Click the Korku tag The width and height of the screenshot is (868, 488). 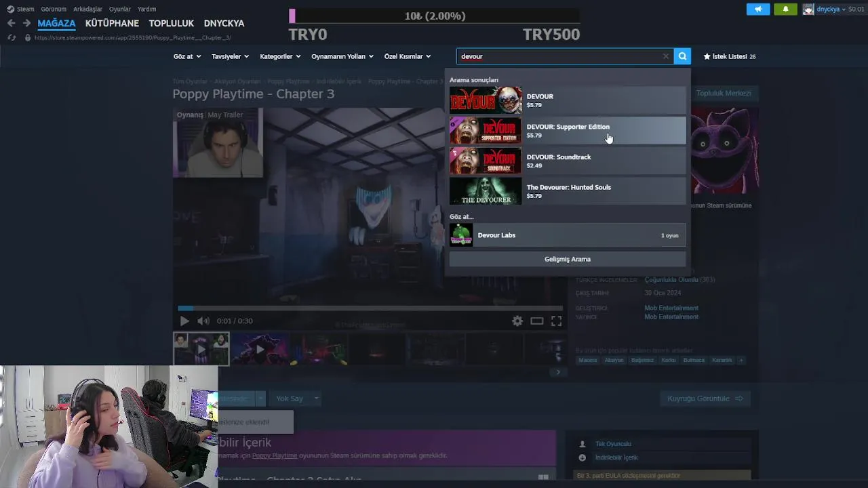pos(669,360)
